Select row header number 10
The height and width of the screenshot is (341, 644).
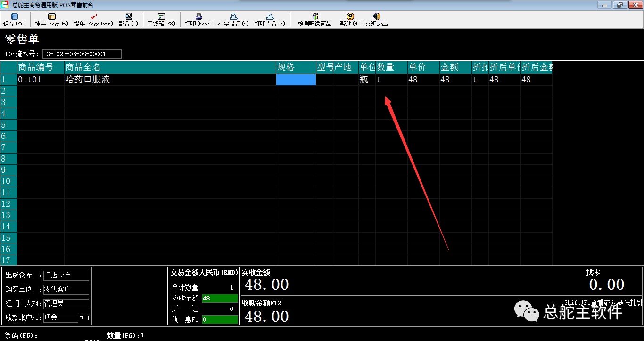tap(8, 181)
